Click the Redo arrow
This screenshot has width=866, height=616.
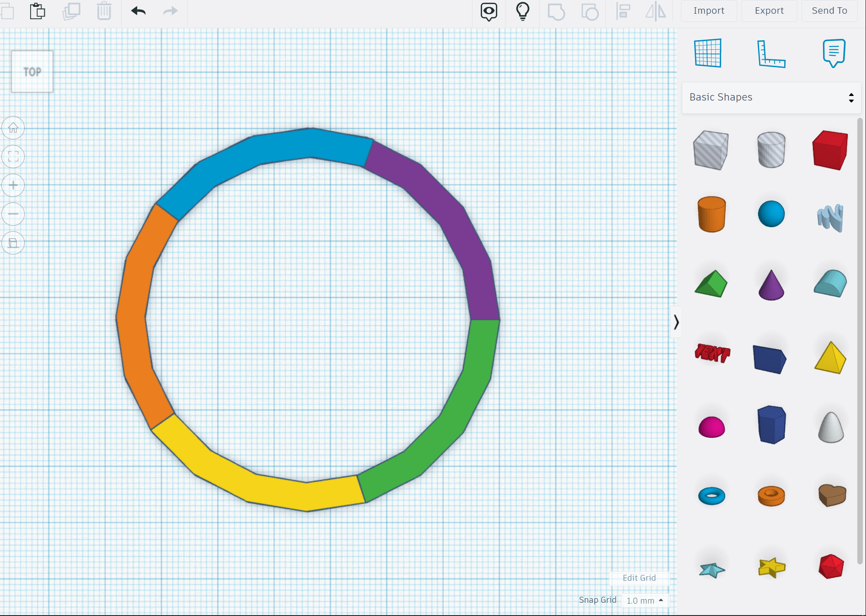[170, 11]
